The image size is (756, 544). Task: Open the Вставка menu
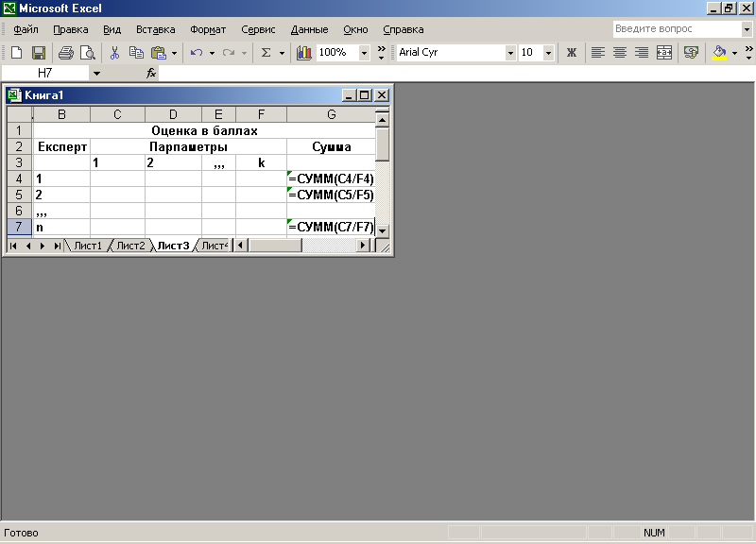[155, 29]
